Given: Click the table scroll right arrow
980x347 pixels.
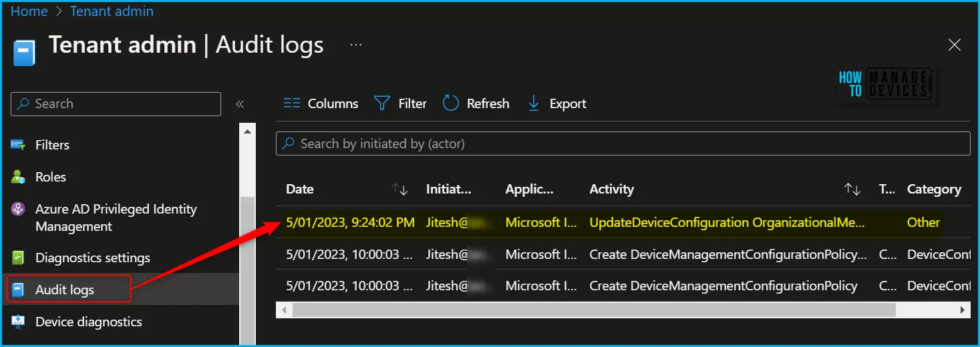Looking at the screenshot, I should pyautogui.click(x=963, y=310).
